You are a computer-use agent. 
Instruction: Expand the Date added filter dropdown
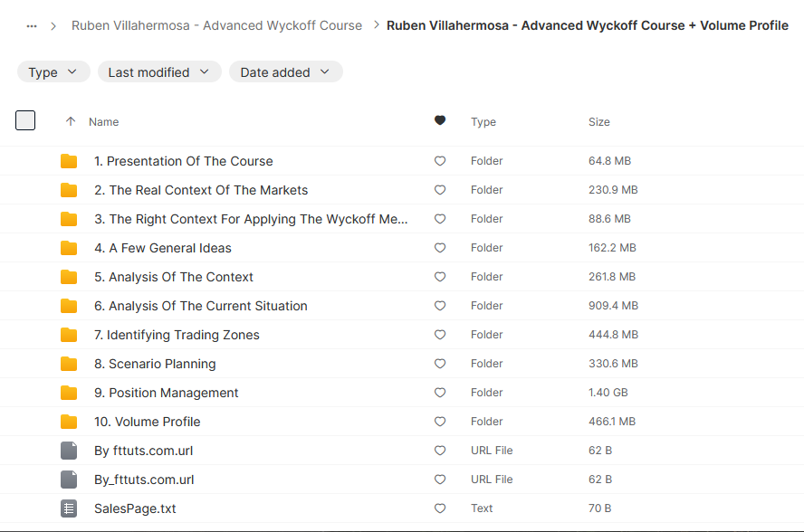coord(285,72)
